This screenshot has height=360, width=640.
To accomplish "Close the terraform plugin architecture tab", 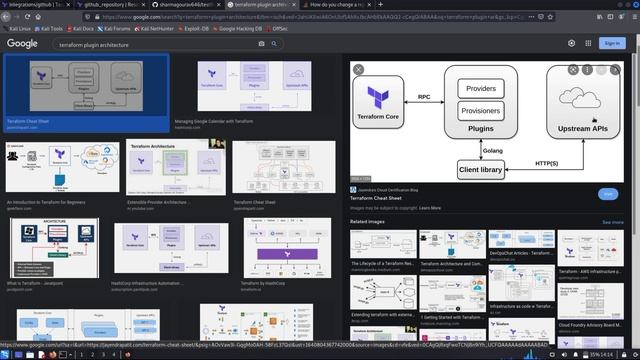I will [x=294, y=5].
